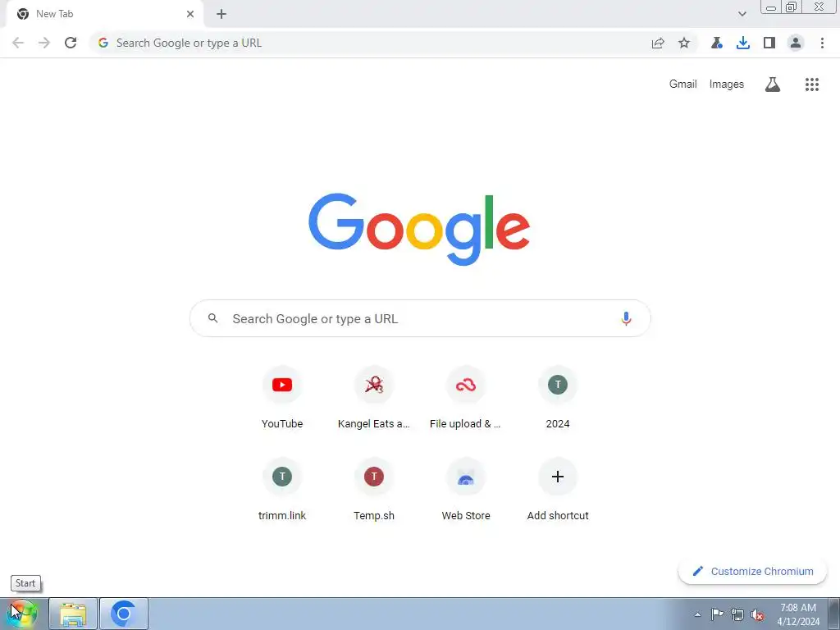Click the Chromium taskbar icon
This screenshot has width=840, height=630.
124,614
